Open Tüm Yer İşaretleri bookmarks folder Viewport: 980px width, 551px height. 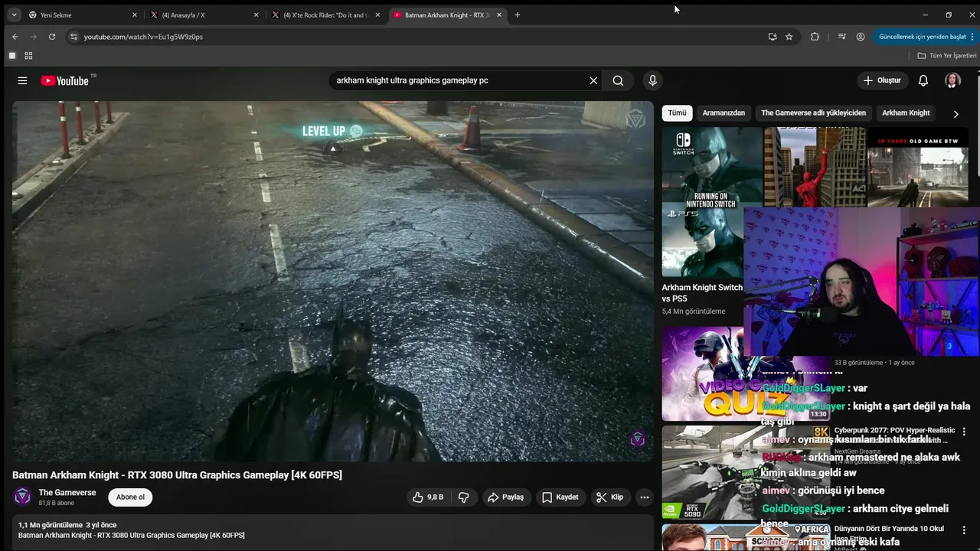click(947, 56)
